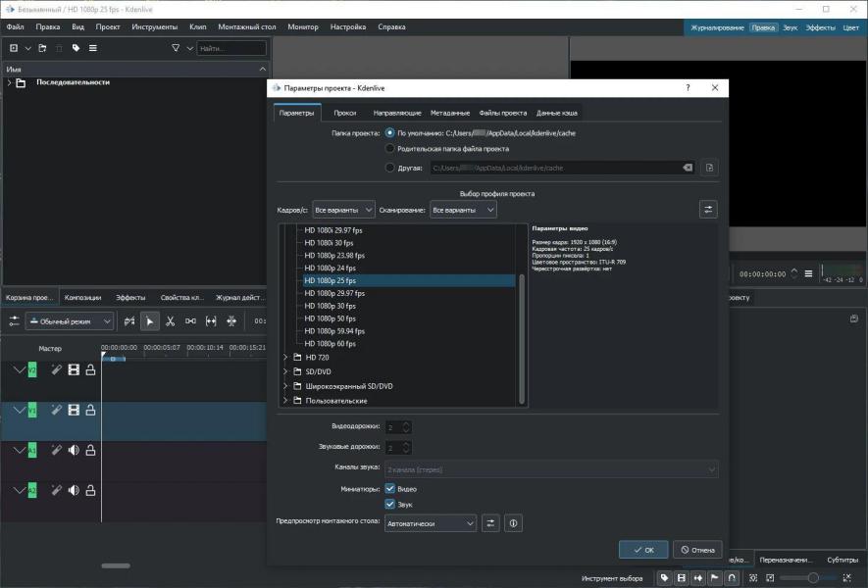
Task: Expand the SD/DVD profile folder
Action: point(285,371)
